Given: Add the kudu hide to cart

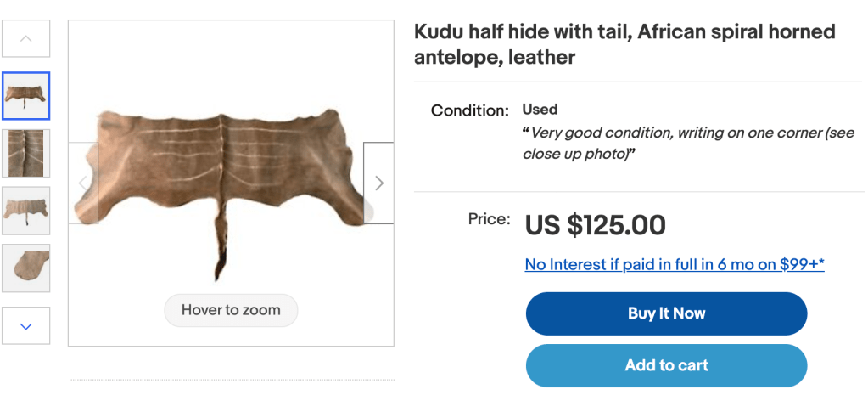Looking at the screenshot, I should coord(666,365).
